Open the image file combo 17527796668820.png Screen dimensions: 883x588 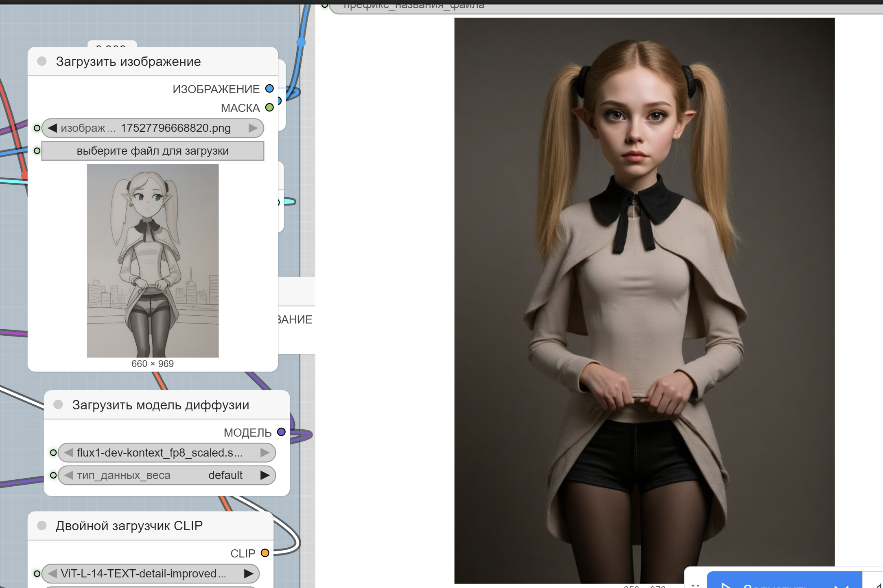click(153, 128)
